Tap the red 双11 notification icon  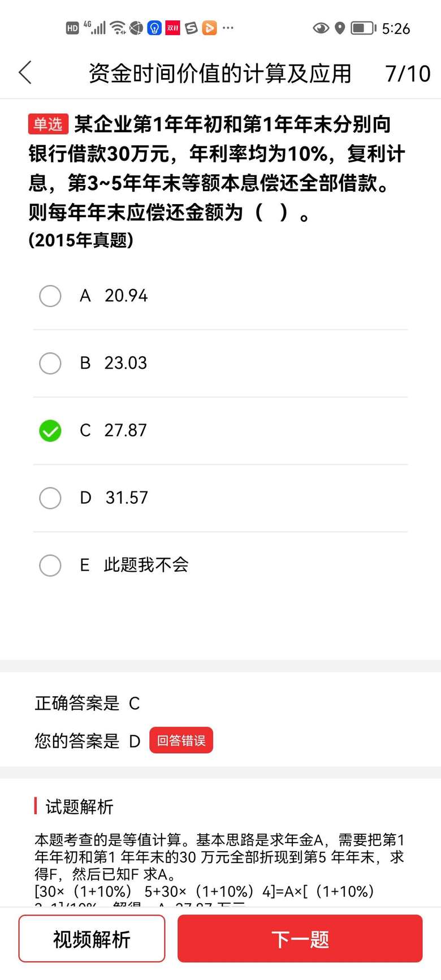coord(172,28)
